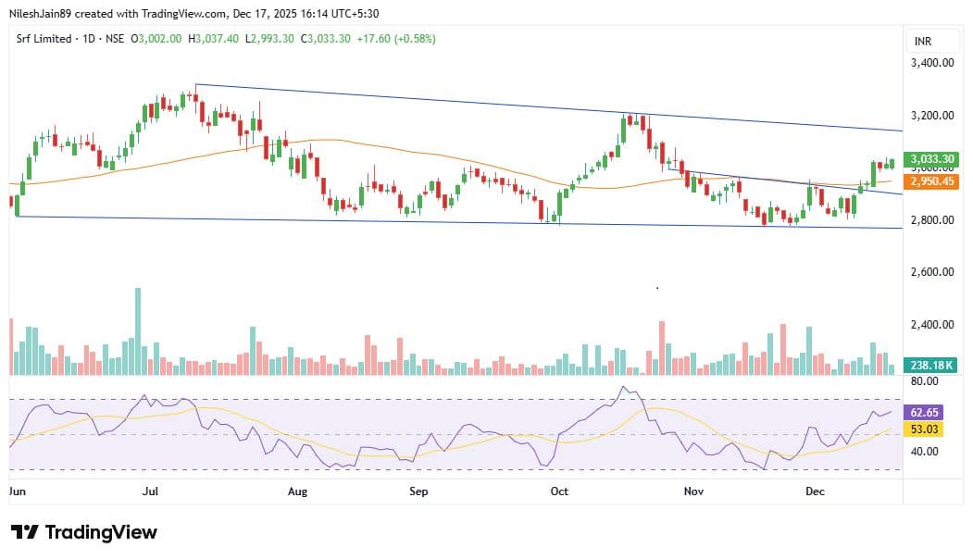The image size is (973, 560).
Task: Click the close value C3,033.30
Action: click(325, 39)
